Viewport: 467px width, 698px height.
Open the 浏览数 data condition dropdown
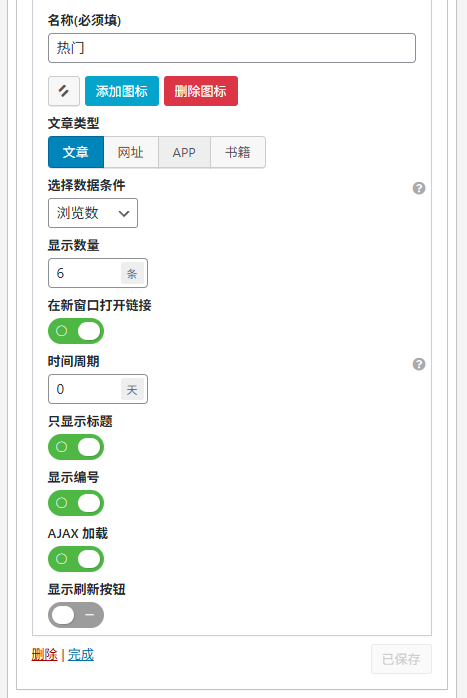click(93, 213)
